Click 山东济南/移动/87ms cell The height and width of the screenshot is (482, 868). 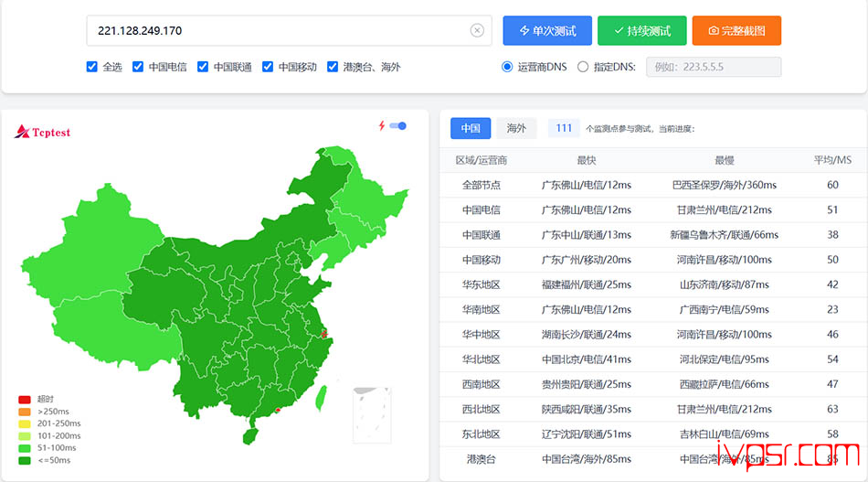(x=724, y=284)
